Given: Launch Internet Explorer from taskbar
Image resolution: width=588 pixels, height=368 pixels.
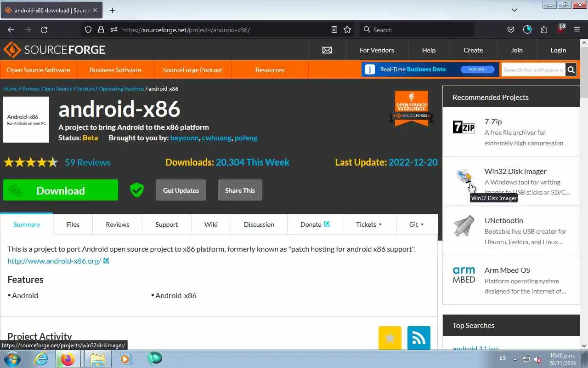Looking at the screenshot, I should pos(41,359).
